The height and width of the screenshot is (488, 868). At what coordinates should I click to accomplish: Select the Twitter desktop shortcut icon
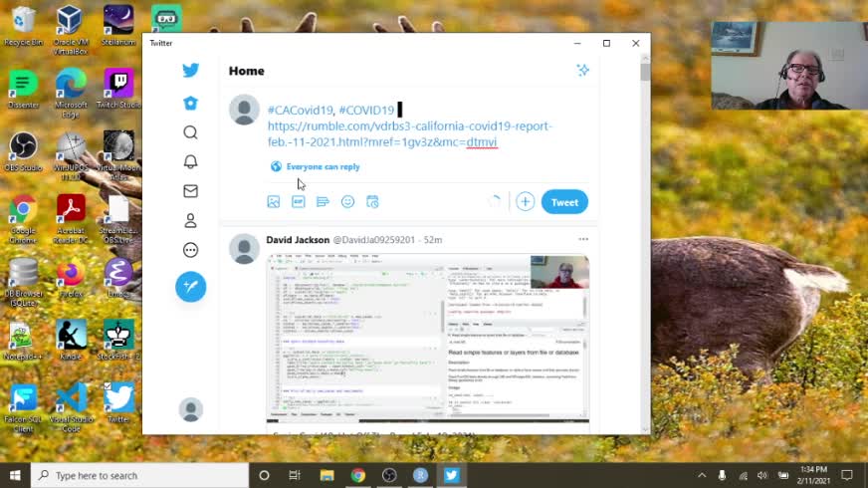coord(118,403)
